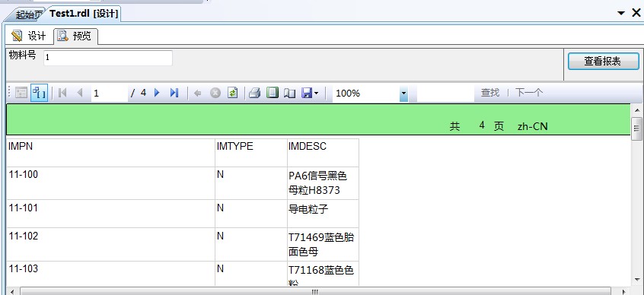Click the vertical scrollbar thumb
Screen dimensions: 644x295
[x=637, y=128]
